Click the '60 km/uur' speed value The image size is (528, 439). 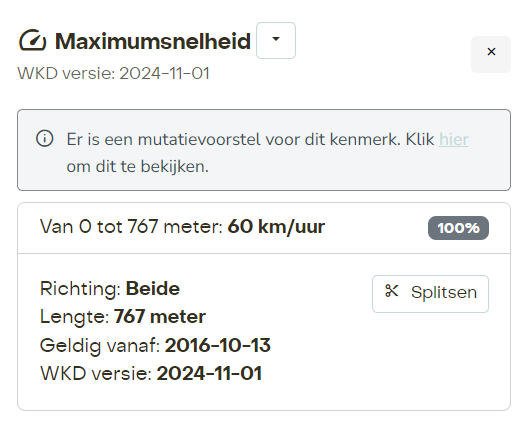point(276,227)
